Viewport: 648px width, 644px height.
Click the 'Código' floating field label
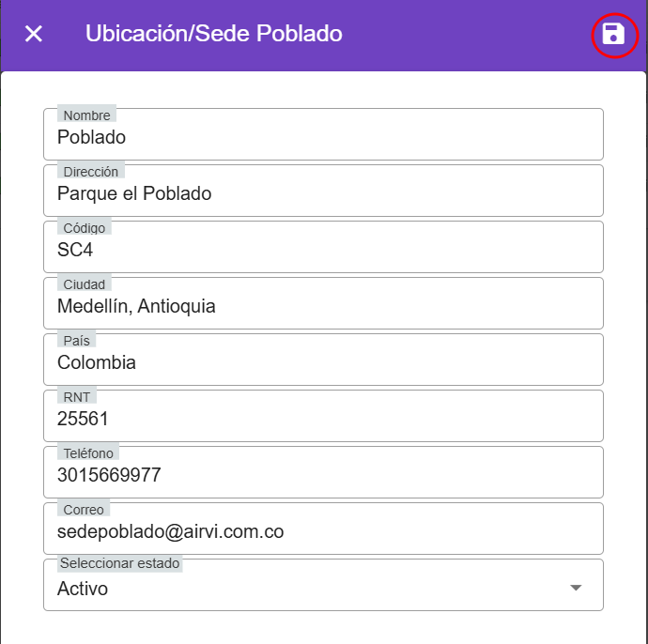coord(85,228)
